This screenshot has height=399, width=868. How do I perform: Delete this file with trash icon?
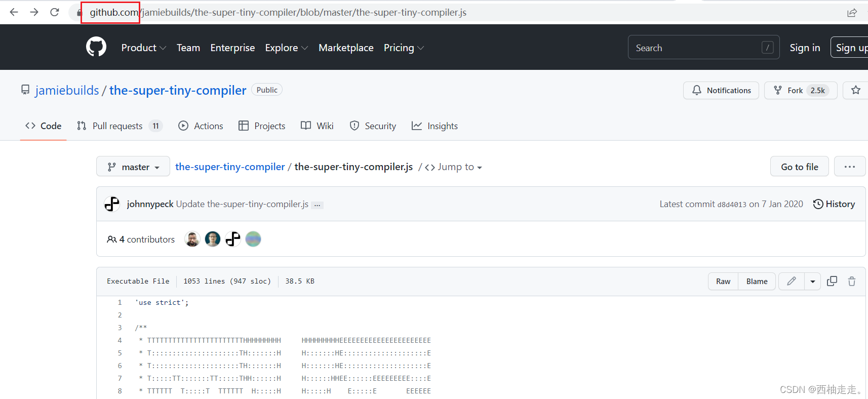852,281
